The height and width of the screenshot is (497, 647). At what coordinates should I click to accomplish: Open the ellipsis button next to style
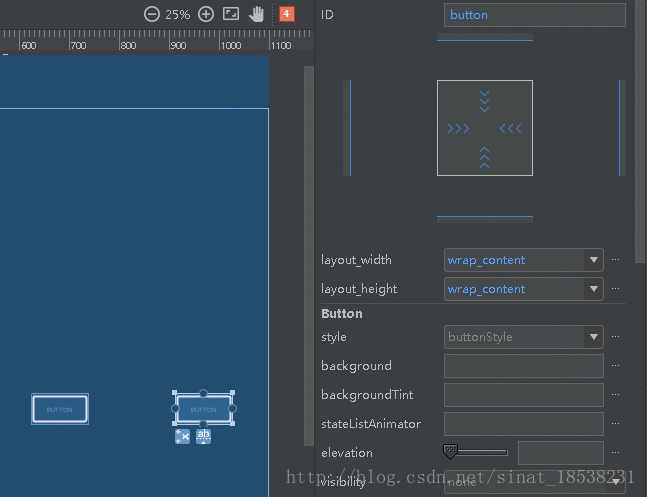(x=615, y=336)
